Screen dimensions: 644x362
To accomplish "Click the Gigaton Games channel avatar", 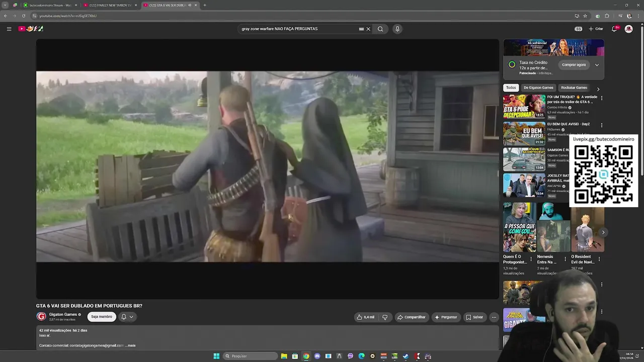I will point(41,316).
